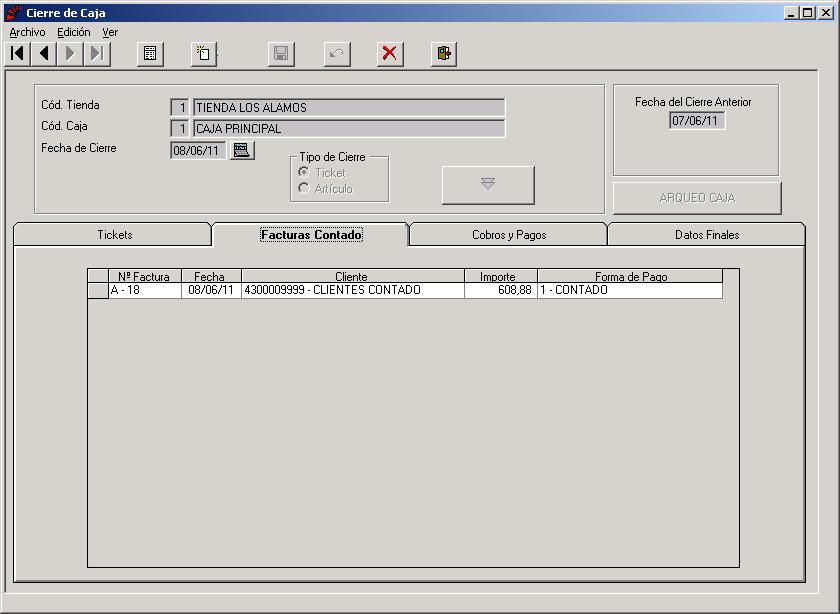Go to the previous record

coord(44,54)
